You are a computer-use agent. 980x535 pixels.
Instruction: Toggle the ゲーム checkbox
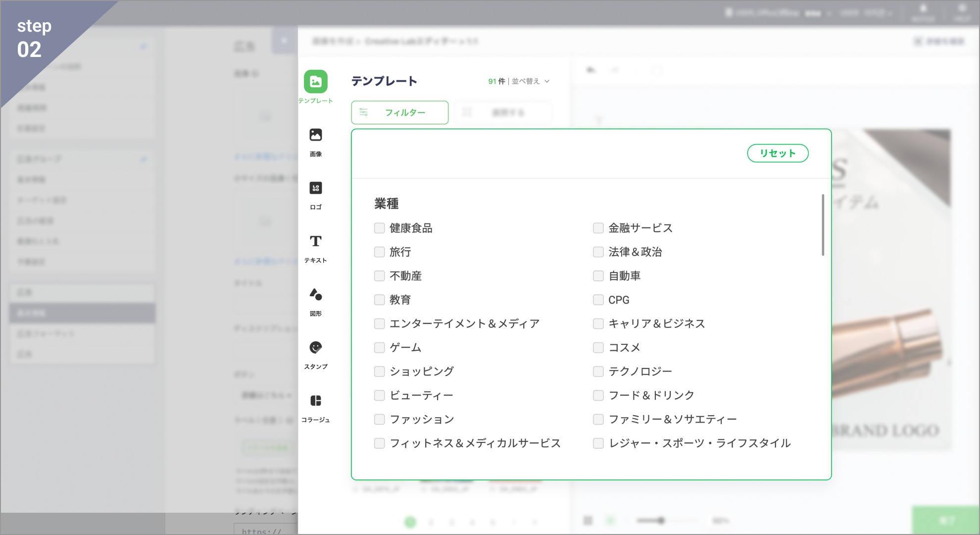coord(380,348)
